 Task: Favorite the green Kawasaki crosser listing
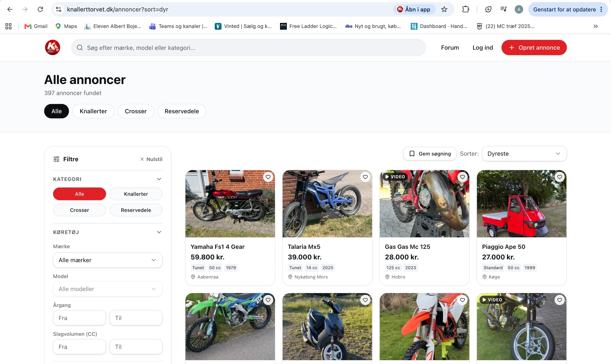coord(268,300)
